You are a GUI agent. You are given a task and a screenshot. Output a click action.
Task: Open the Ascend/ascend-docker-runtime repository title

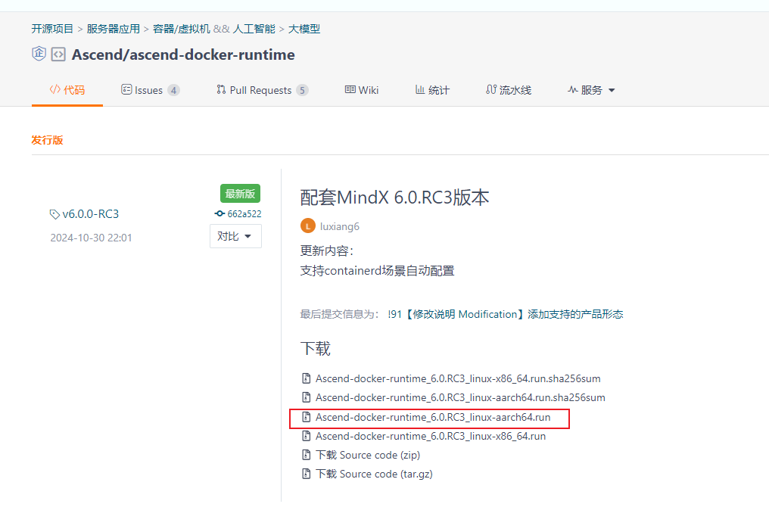coord(183,54)
